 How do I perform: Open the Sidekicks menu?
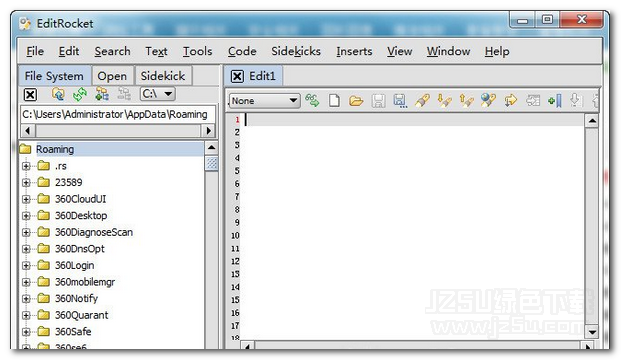[296, 51]
